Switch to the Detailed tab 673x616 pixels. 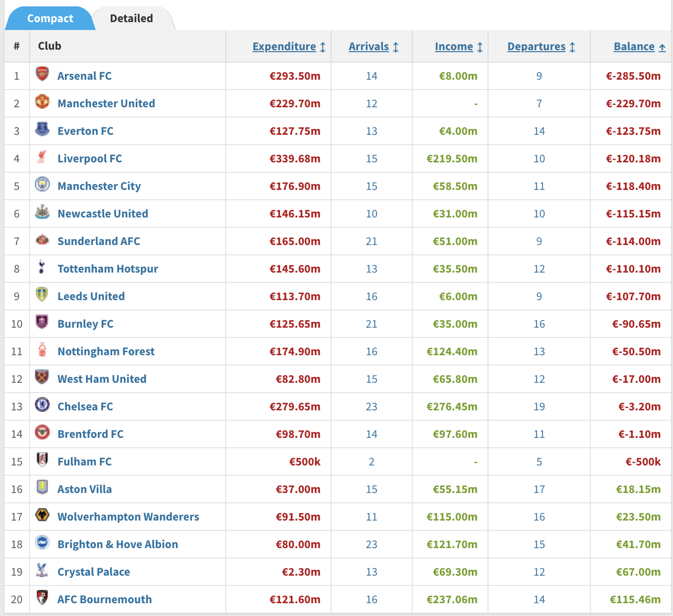pos(131,19)
